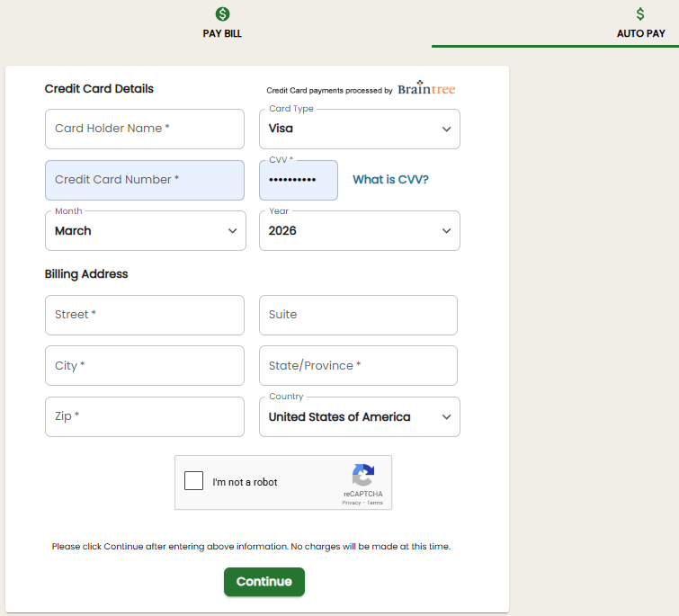This screenshot has width=679, height=616.
Task: Open the expiration Year dropdown
Action: point(360,231)
